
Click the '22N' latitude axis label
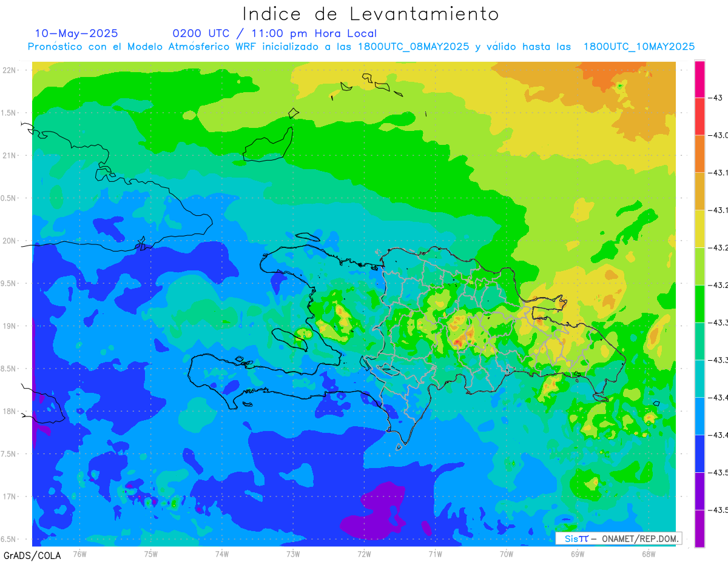click(10, 70)
